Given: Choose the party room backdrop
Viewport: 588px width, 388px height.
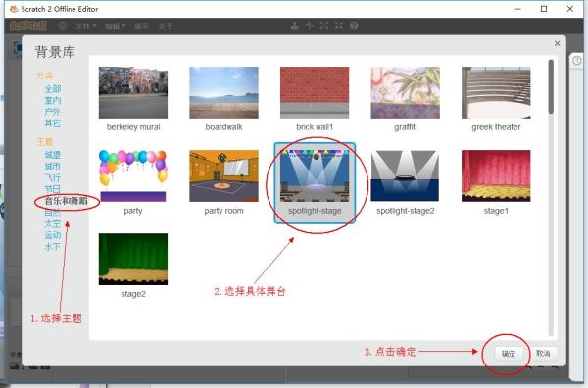Looking at the screenshot, I should click(x=223, y=175).
